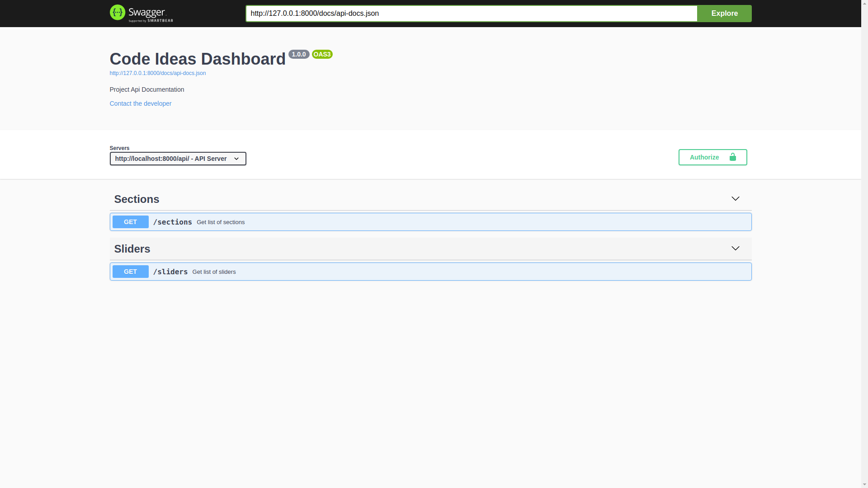The width and height of the screenshot is (868, 488).
Task: Click the GET badge for /sliders
Action: [130, 272]
